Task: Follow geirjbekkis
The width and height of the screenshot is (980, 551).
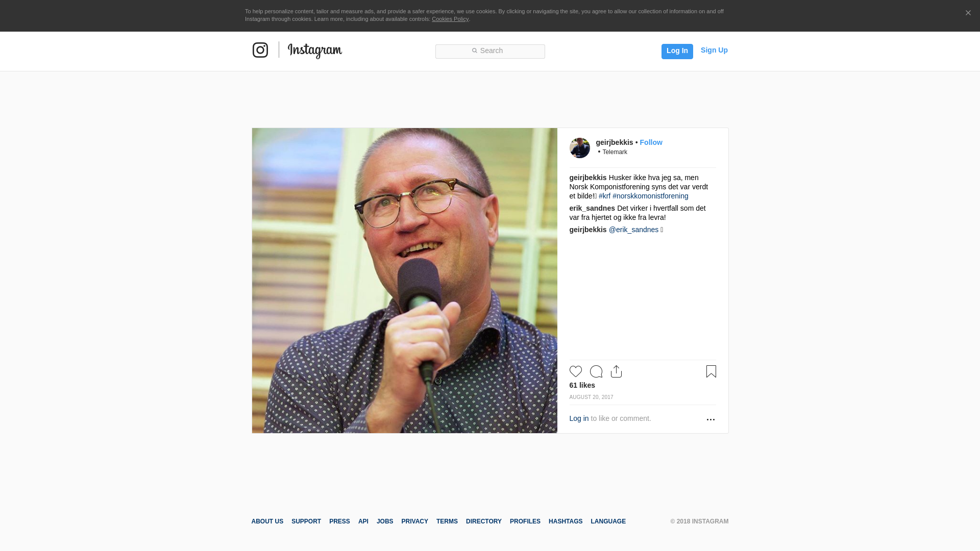Action: pyautogui.click(x=651, y=142)
